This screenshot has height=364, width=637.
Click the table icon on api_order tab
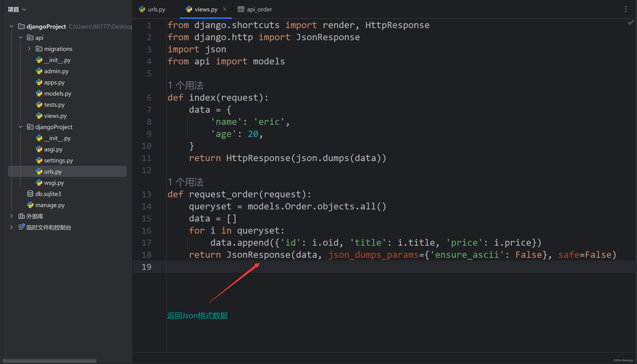tap(241, 9)
